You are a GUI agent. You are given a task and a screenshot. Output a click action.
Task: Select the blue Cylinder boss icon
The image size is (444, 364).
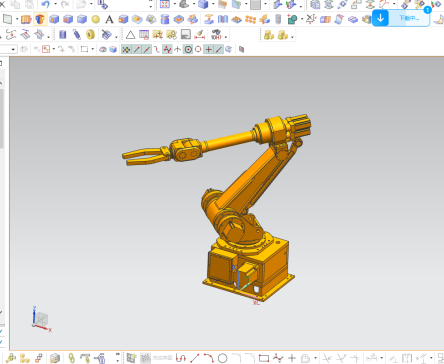pos(165,19)
